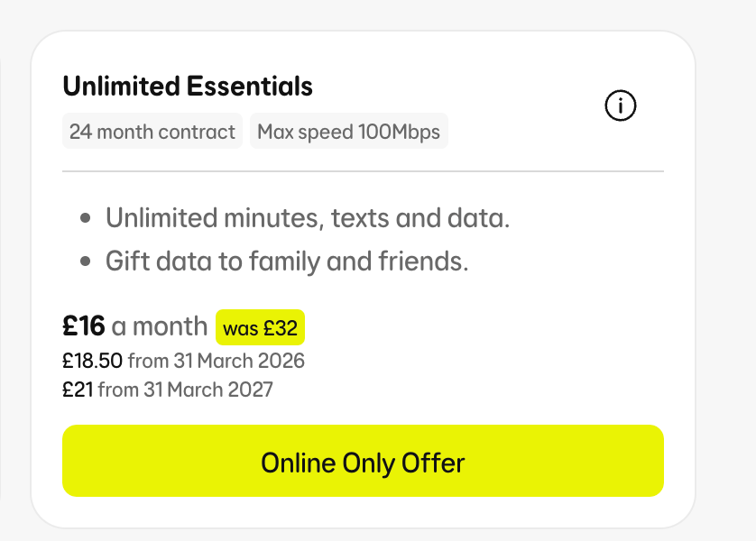This screenshot has height=541, width=756.
Task: Click the horizontal divider under the tags
Action: (x=363, y=171)
